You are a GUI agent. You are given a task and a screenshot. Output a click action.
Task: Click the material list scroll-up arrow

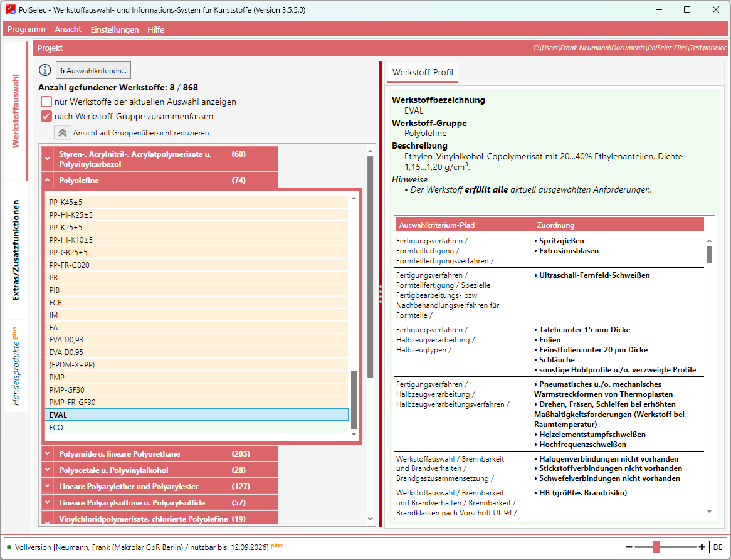point(354,199)
